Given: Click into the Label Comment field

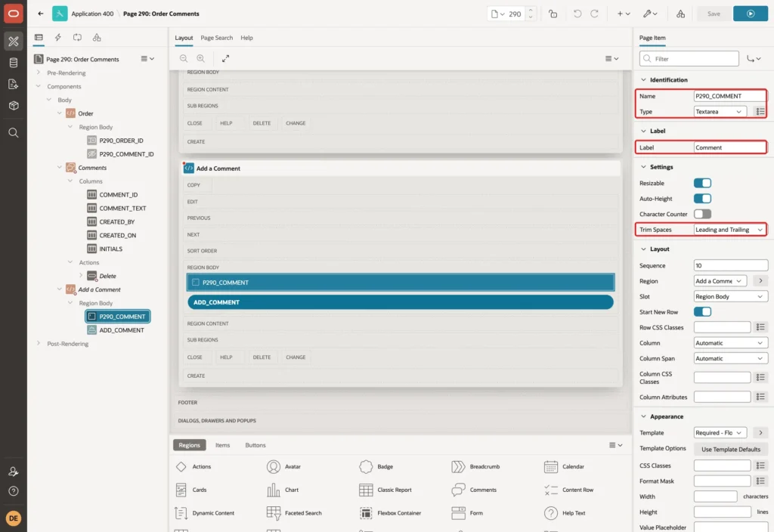Looking at the screenshot, I should click(729, 147).
